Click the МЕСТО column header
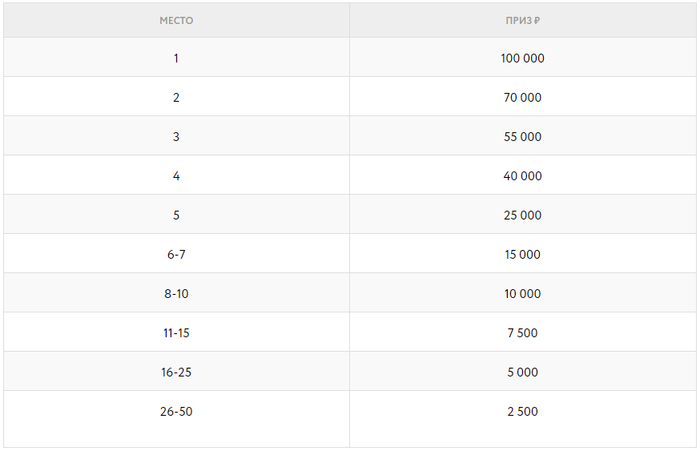 point(176,20)
